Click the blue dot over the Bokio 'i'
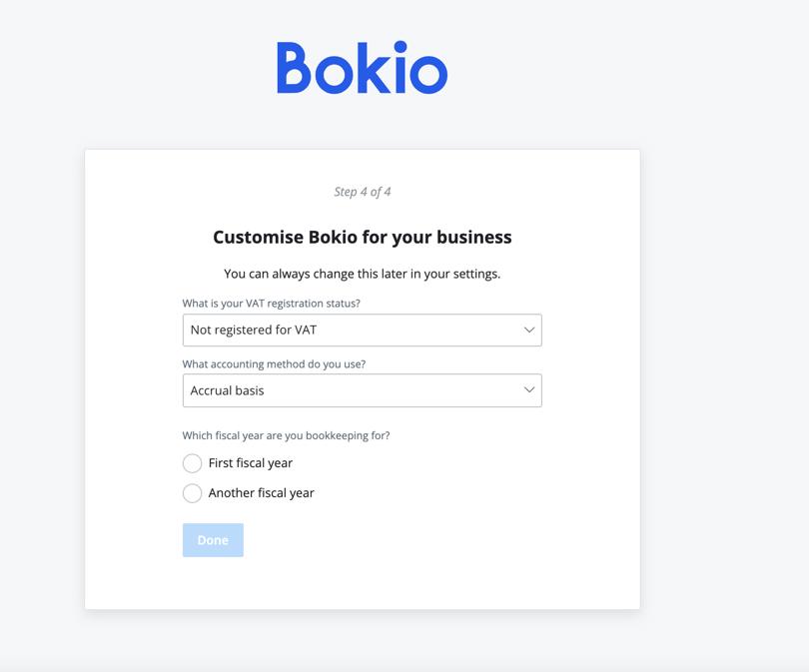Image resolution: width=809 pixels, height=672 pixels. pyautogui.click(x=401, y=44)
